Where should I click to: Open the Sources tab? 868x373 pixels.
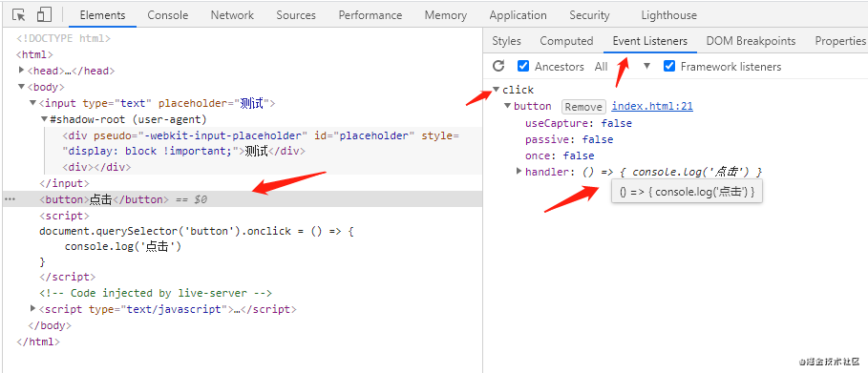tap(296, 15)
